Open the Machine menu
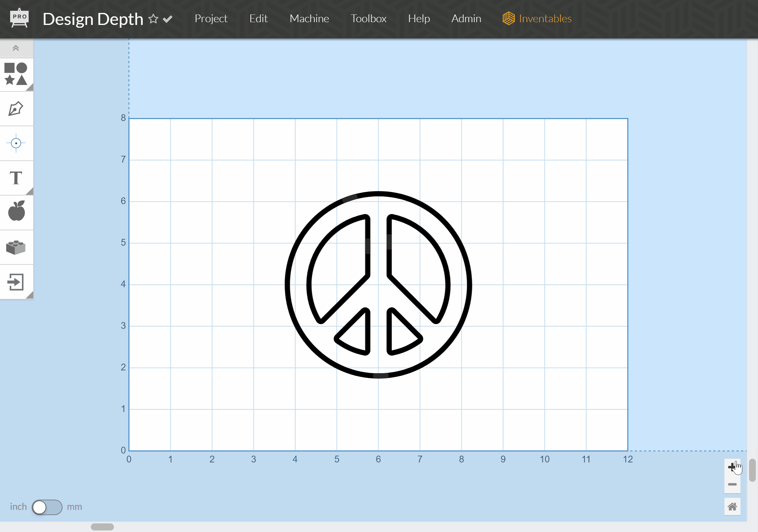 click(309, 18)
